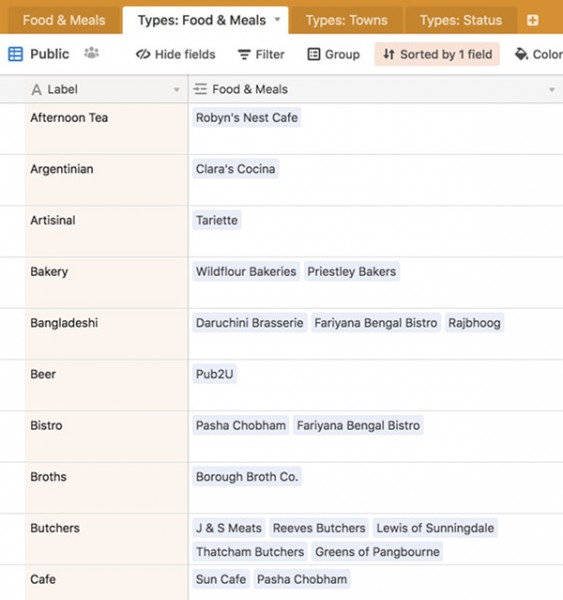This screenshot has height=600, width=563.
Task: Open the Public view switcher
Action: tap(50, 54)
